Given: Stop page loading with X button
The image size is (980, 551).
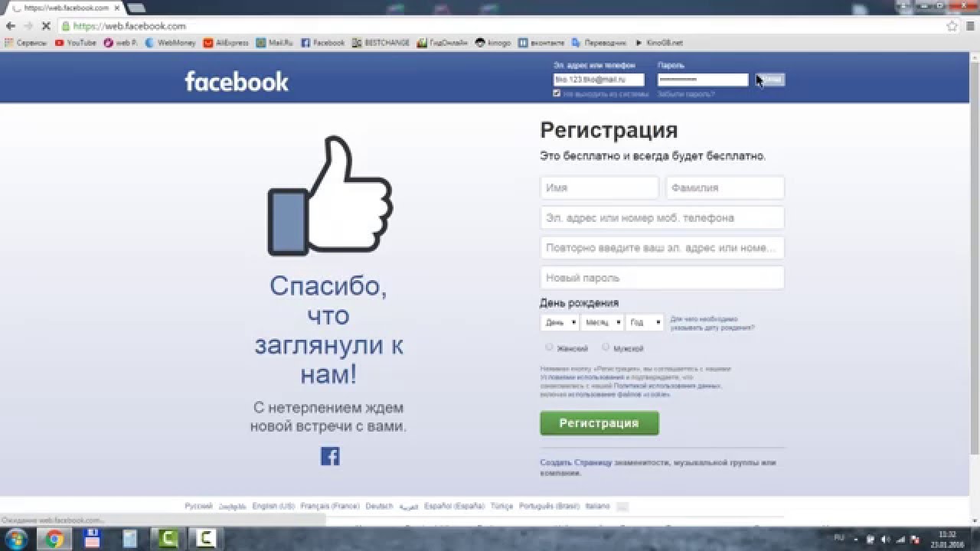Looking at the screenshot, I should tap(46, 26).
